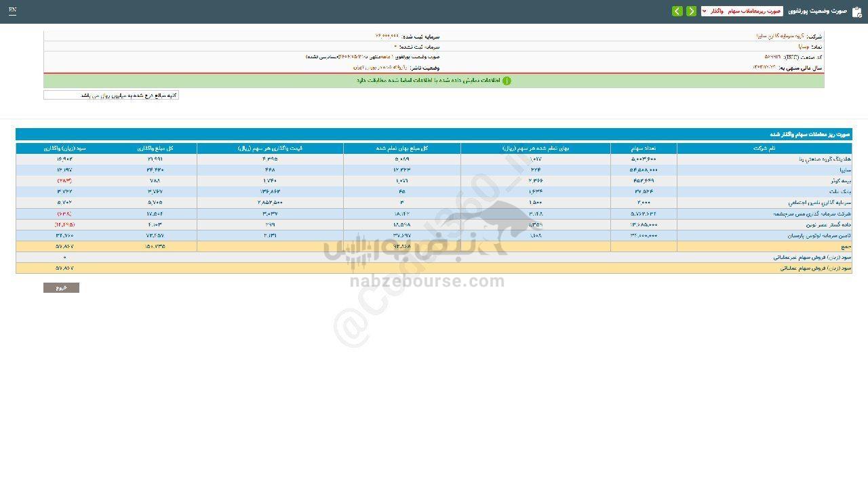Viewport: 868px width, 488px height.
Task: Go to the next report page arrow
Action: 677,12
